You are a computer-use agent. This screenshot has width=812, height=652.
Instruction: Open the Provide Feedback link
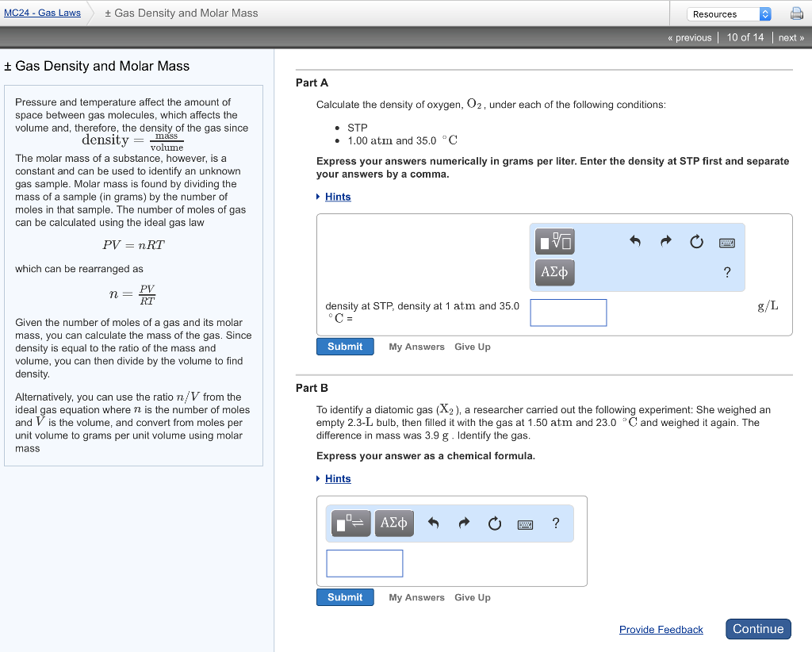661,629
